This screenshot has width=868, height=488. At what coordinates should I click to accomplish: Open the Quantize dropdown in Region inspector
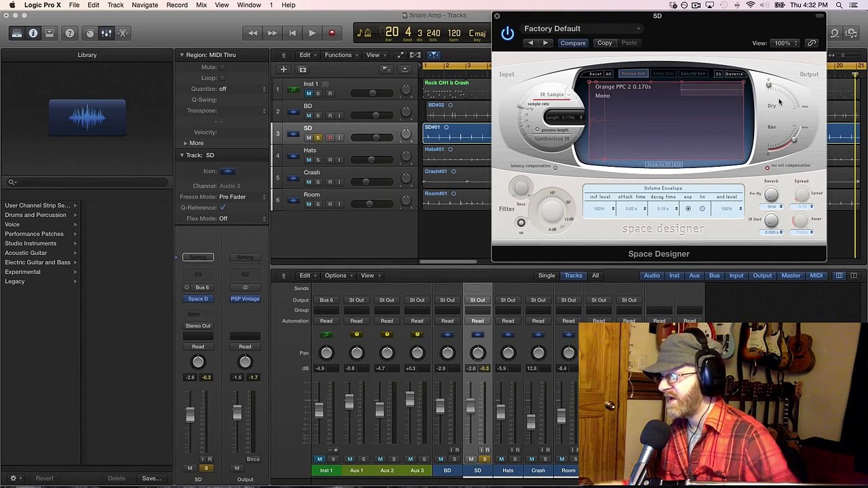tap(242, 89)
